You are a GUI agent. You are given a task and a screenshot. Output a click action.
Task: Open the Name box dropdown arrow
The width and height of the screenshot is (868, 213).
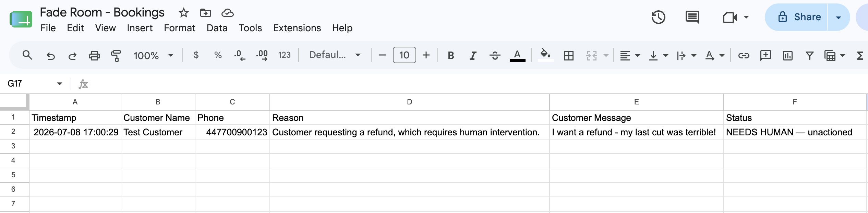pos(60,83)
